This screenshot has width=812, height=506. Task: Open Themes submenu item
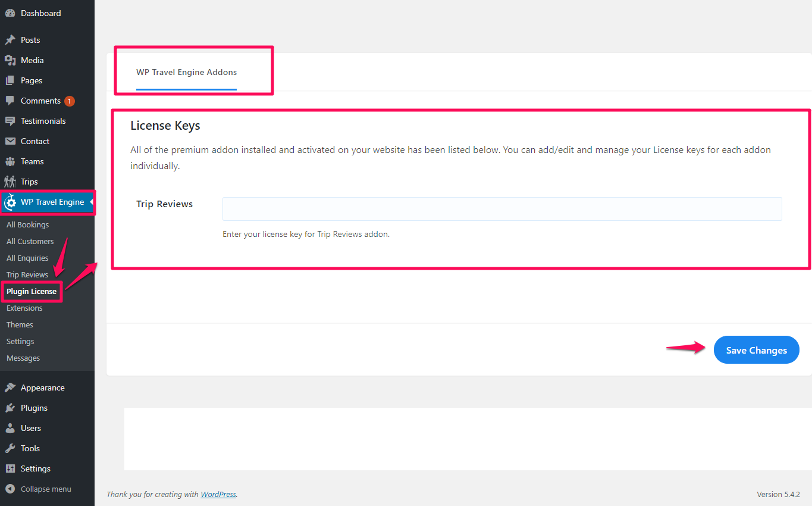tap(20, 324)
